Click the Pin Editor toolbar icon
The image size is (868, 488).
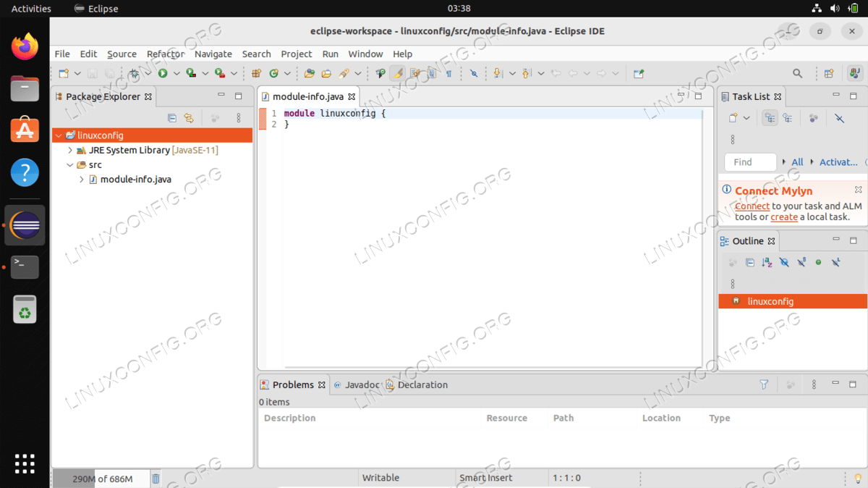point(639,73)
